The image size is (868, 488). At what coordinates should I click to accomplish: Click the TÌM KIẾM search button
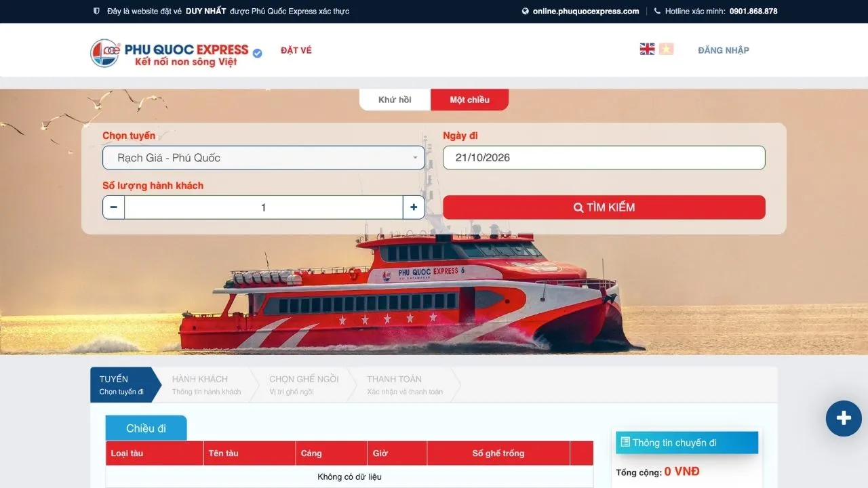pos(604,207)
